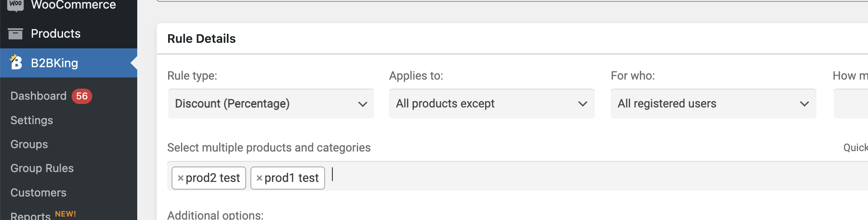Click the WooCommerce logo icon
Image resolution: width=868 pixels, height=220 pixels.
(x=15, y=4)
